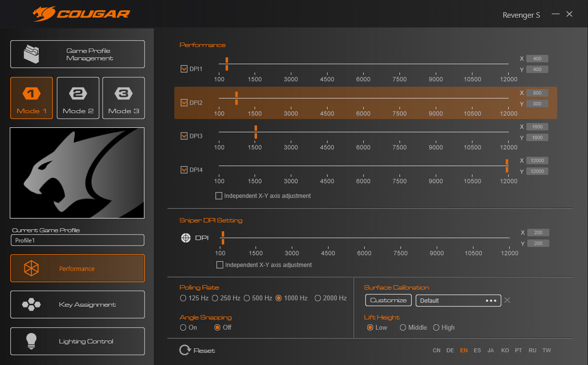
Task: Set Lift Height to High
Action: (436, 327)
